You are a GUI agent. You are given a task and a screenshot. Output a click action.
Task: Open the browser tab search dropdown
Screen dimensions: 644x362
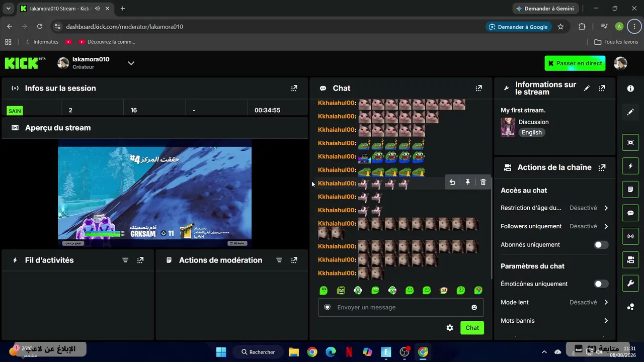[9, 9]
